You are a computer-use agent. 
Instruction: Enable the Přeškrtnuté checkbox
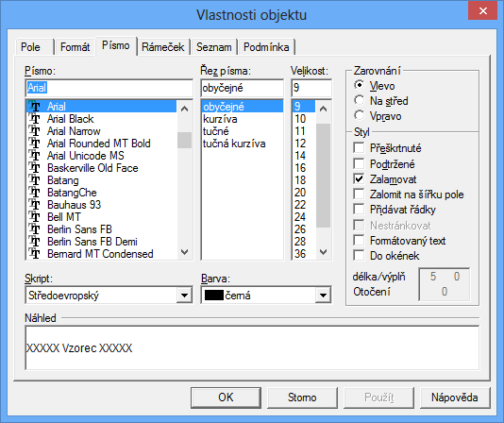tap(359, 148)
